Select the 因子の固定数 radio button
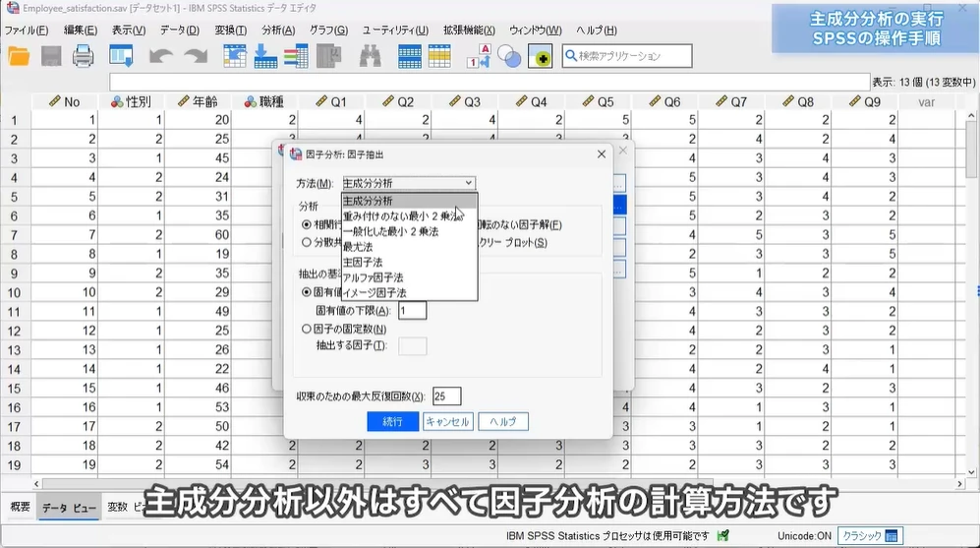 click(x=306, y=329)
